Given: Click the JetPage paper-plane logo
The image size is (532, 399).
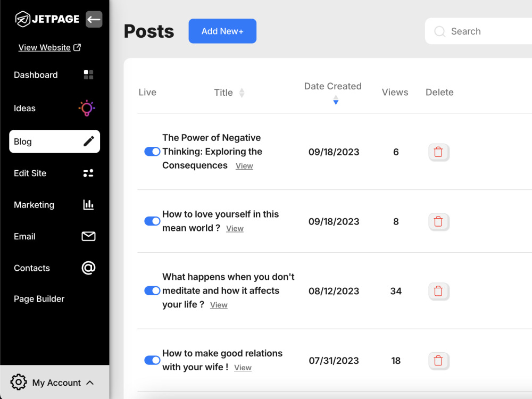Looking at the screenshot, I should (x=23, y=19).
